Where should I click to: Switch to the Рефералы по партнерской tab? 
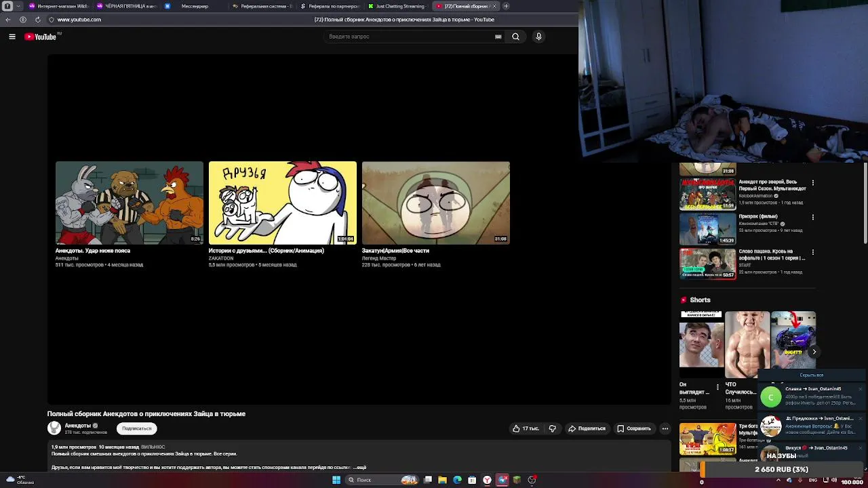point(330,6)
